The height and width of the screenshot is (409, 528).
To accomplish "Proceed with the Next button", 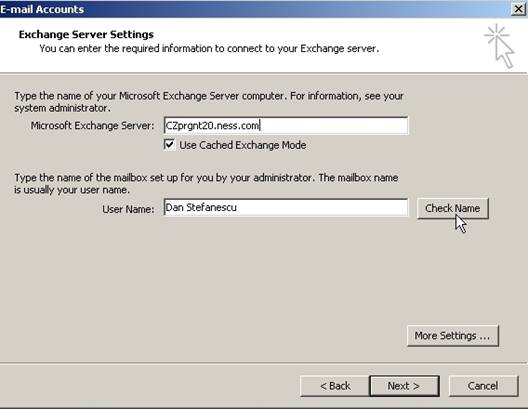I will [x=404, y=386].
